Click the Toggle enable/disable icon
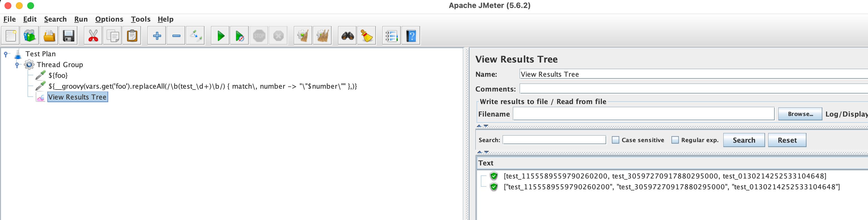Image resolution: width=868 pixels, height=220 pixels. tap(195, 36)
